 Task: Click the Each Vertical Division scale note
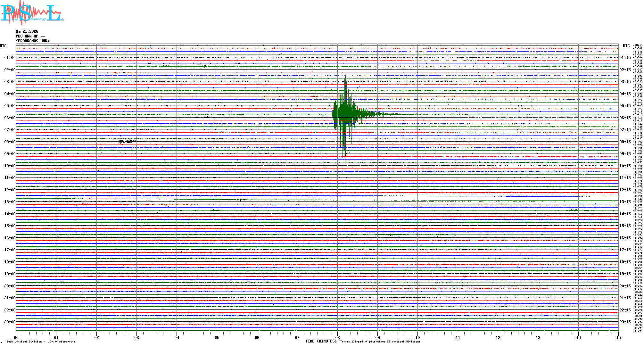coord(41,342)
